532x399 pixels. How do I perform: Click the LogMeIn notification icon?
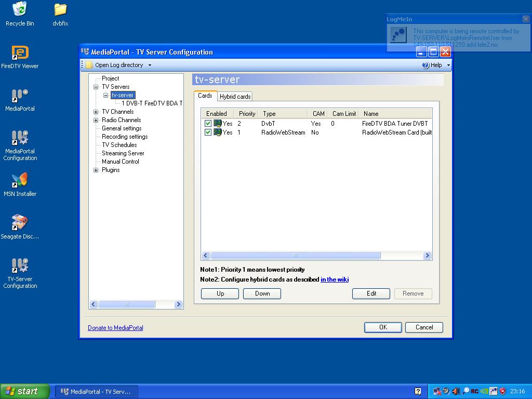(398, 35)
